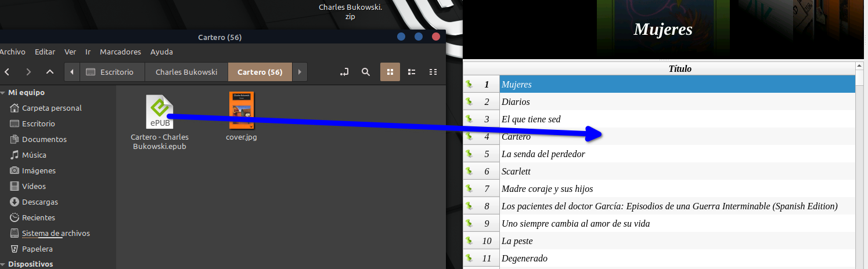Select Uno siempre cambia al amor row
Viewport: 868px width, 269px height.
(678, 223)
